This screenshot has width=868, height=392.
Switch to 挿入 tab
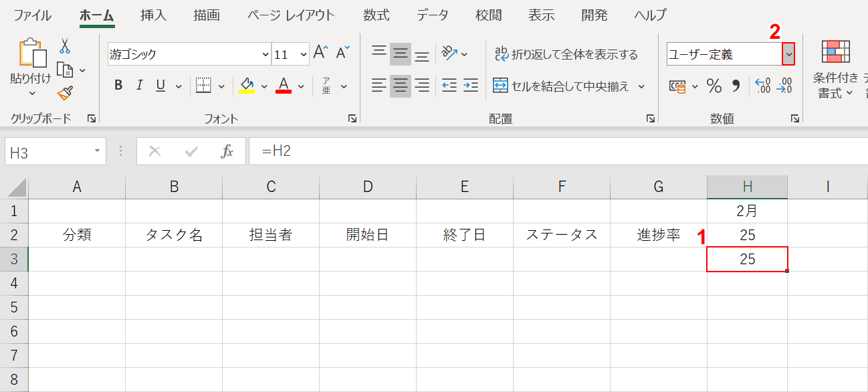(x=154, y=15)
